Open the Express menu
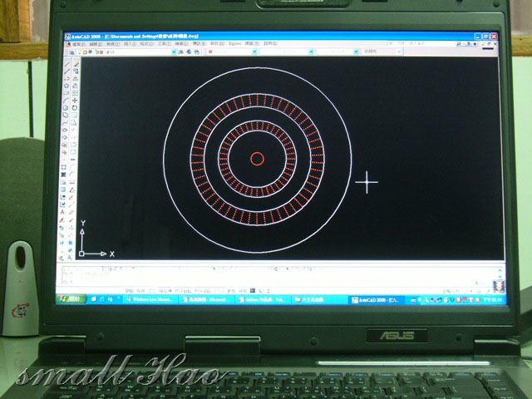Screen dimensions: 532x399 [235, 43]
